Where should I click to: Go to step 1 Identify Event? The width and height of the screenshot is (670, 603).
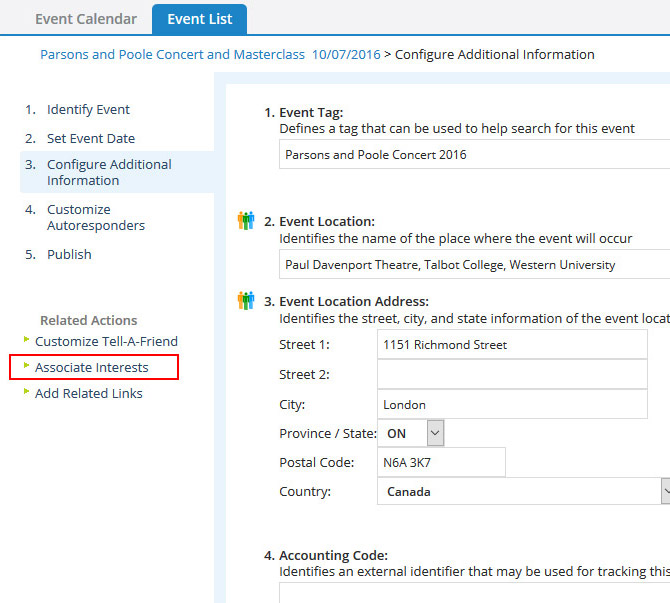pos(88,110)
